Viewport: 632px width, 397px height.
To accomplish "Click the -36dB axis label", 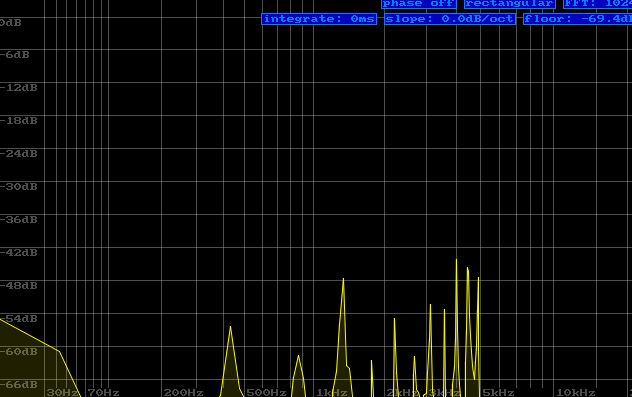I will point(19,220).
